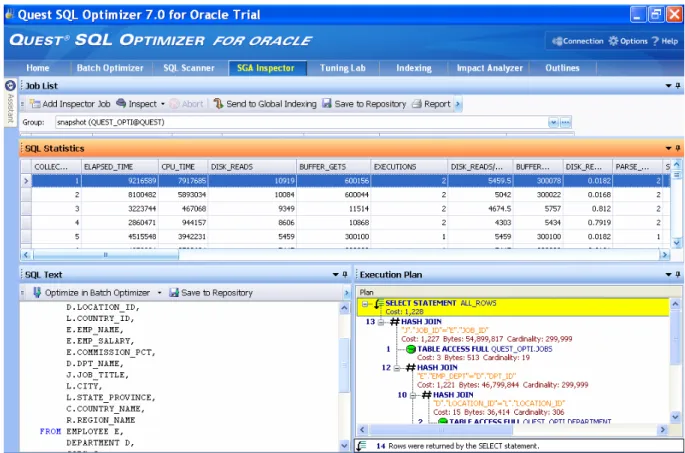
Task: Click the Abort icon
Action: point(174,104)
